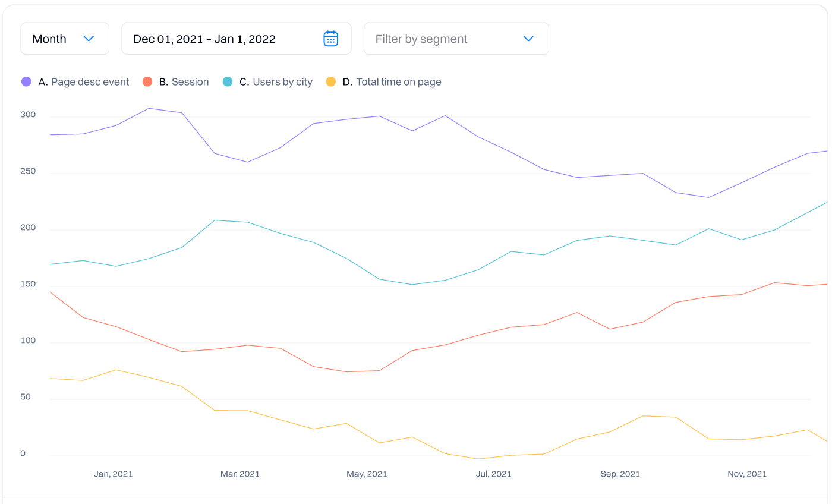Screen dimensions: 832x504
Task: Click the 250 y-axis value
Action: click(x=28, y=171)
